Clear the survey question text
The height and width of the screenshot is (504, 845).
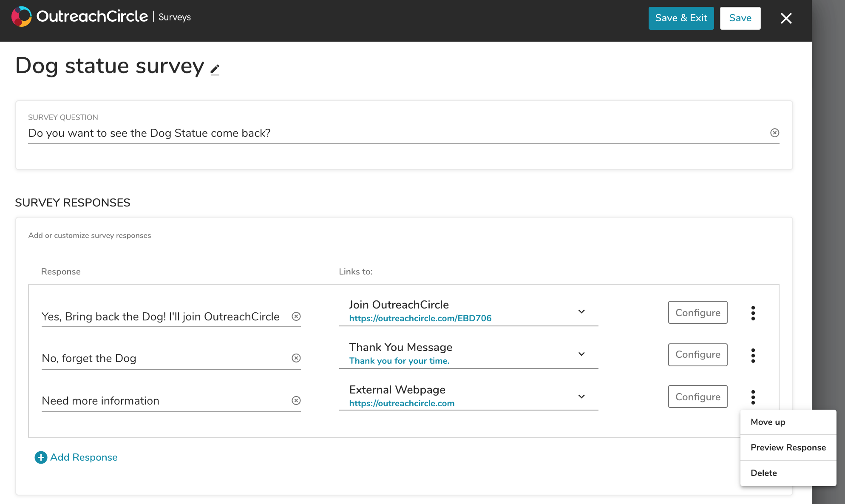point(774,133)
